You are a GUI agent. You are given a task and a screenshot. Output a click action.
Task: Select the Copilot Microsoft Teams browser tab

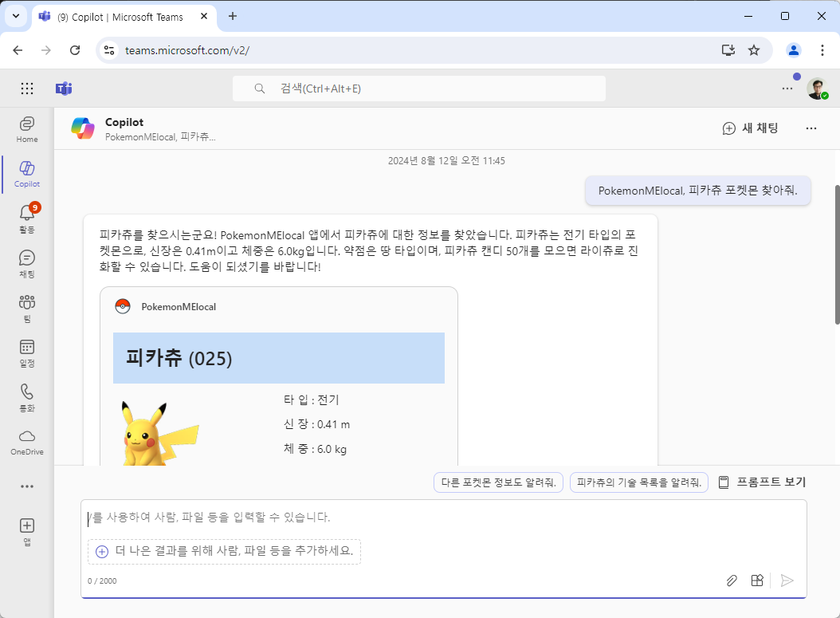tap(124, 17)
